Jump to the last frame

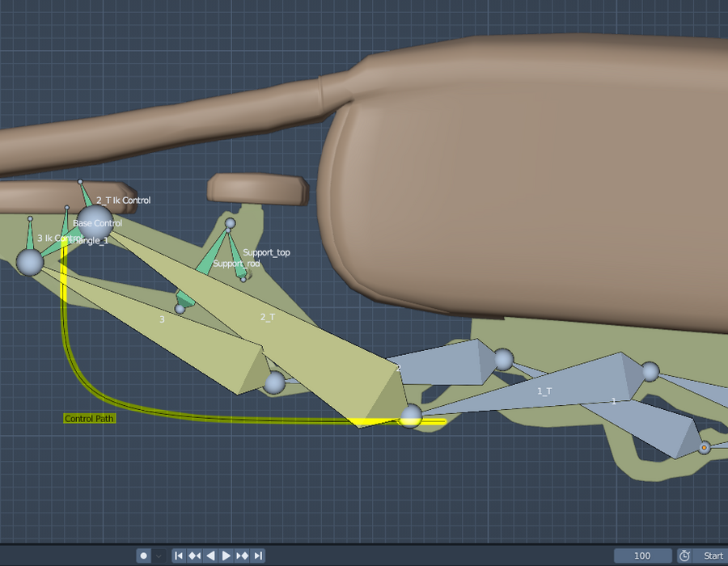pos(258,555)
